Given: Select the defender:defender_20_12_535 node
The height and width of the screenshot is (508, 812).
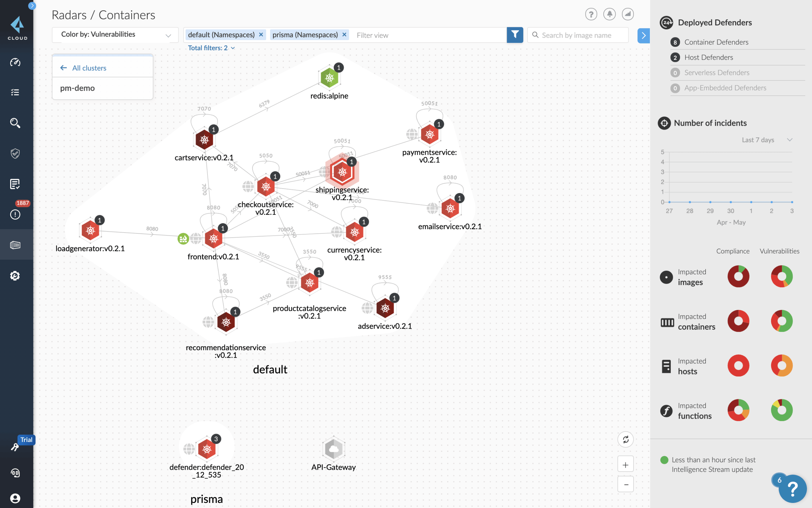Looking at the screenshot, I should pos(207,449).
